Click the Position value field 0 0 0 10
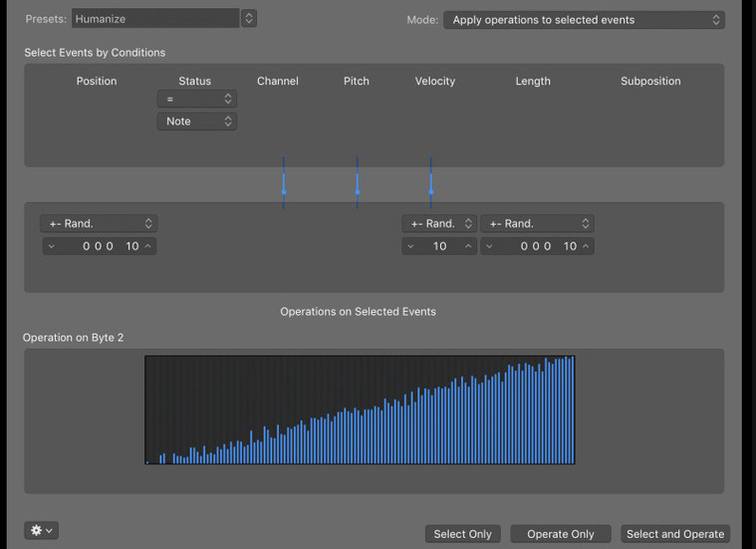Viewport: 756px width, 549px height. tap(100, 246)
